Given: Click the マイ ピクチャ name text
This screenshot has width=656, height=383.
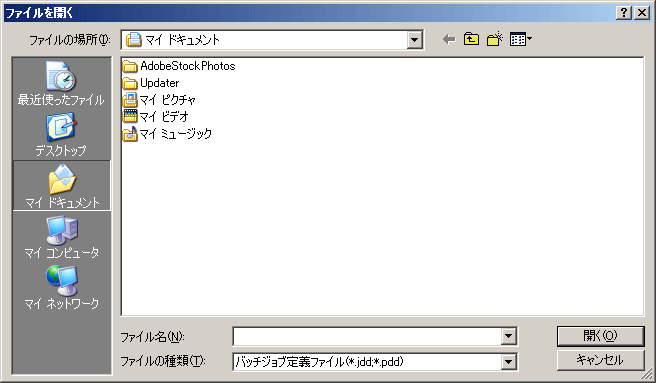Looking at the screenshot, I should click(x=167, y=100).
